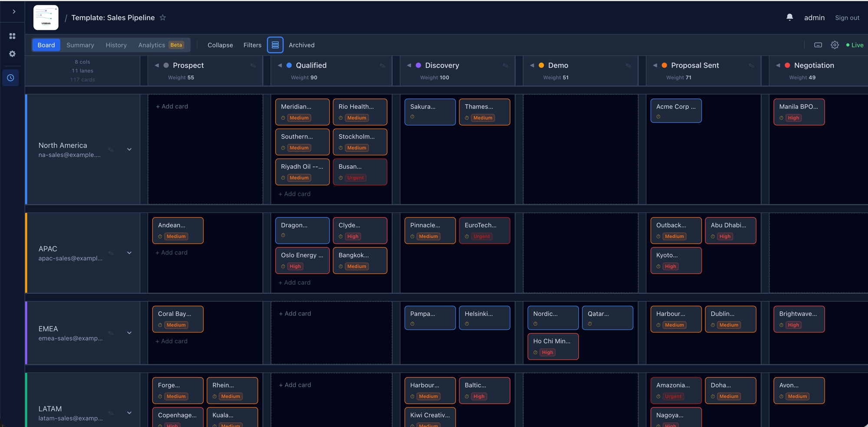Click Add card in the Prospect column for APAC
868x427 pixels.
171,252
